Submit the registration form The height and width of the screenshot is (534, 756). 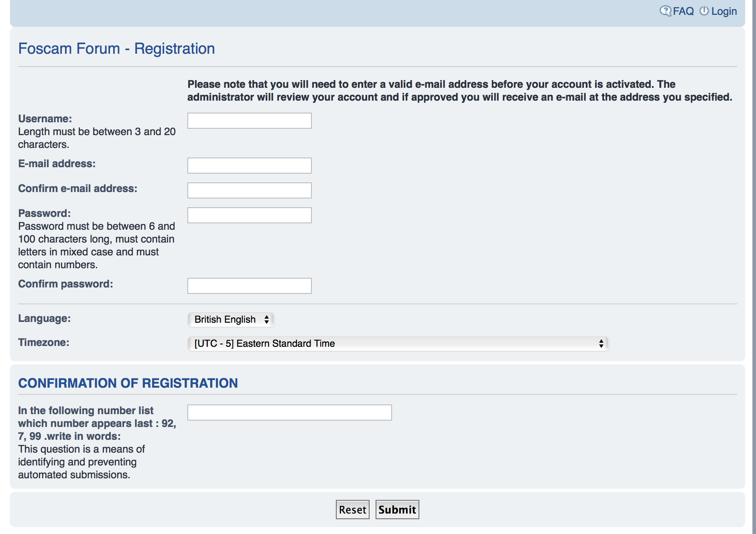point(397,510)
